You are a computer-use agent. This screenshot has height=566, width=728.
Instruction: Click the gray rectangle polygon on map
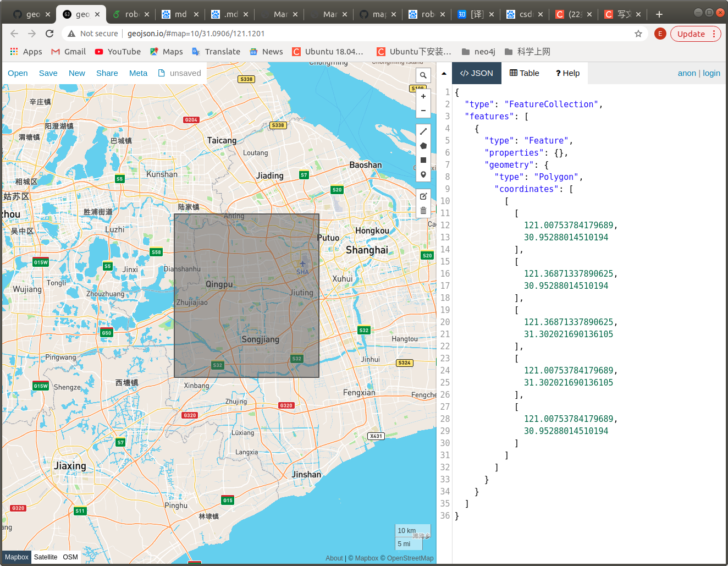246,319
